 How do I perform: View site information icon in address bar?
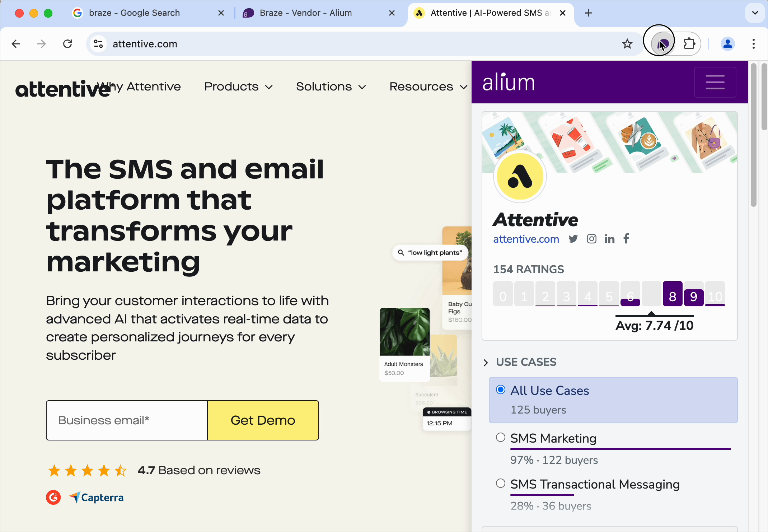click(98, 44)
